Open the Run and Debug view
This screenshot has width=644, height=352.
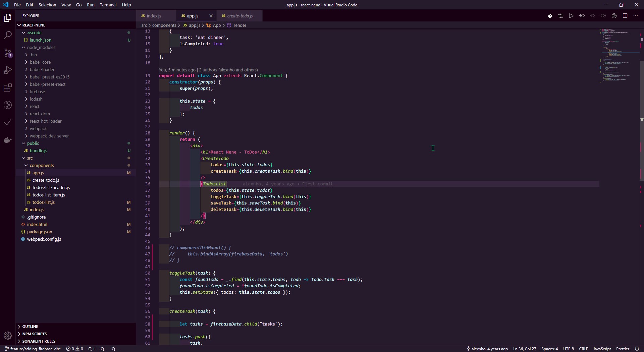tap(8, 70)
